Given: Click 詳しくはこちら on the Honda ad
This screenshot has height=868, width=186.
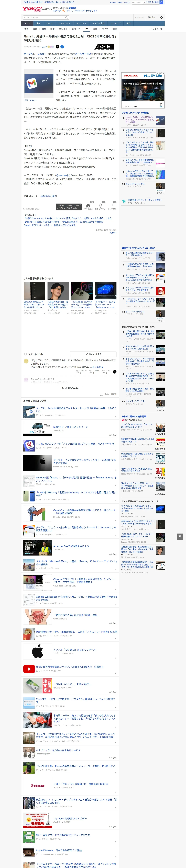Looking at the screenshot, I should pos(130,106).
